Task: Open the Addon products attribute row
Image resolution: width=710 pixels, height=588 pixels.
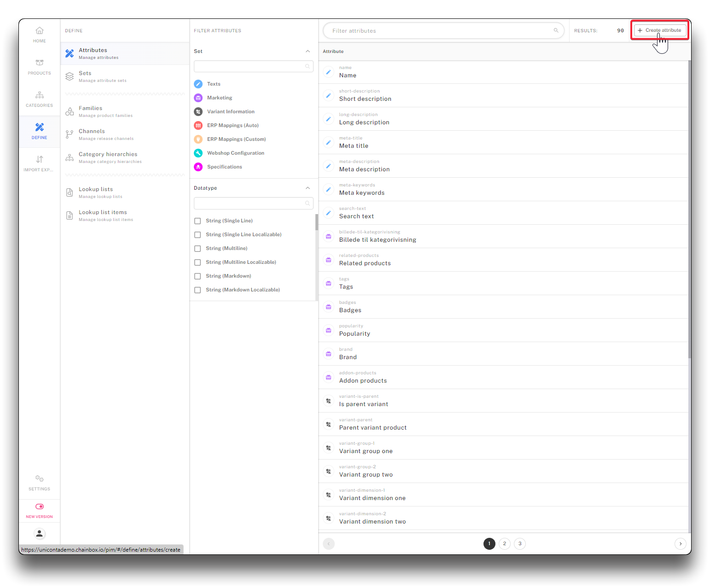Action: pyautogui.click(x=504, y=377)
